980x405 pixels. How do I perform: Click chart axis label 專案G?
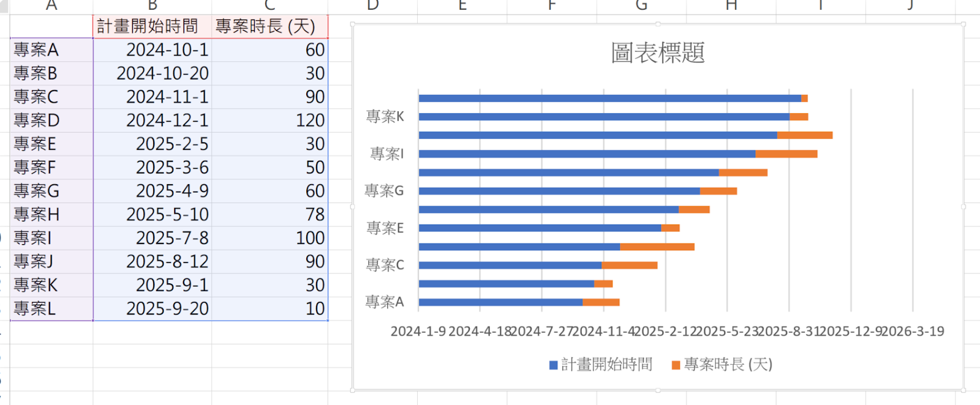[x=384, y=191]
